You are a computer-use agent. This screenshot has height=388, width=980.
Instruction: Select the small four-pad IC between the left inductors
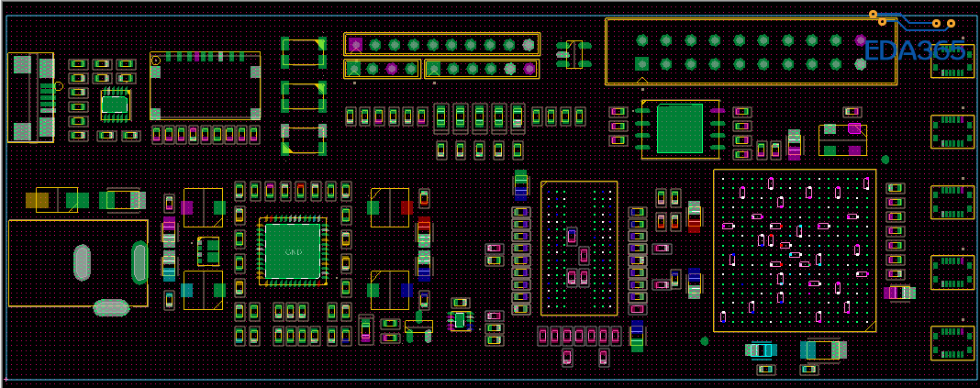[x=208, y=250]
